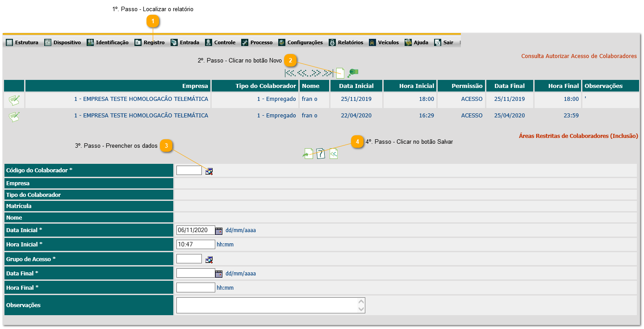This screenshot has height=329, width=644.
Task: Click the Tipo do Colaborador column header
Action: (x=255, y=86)
